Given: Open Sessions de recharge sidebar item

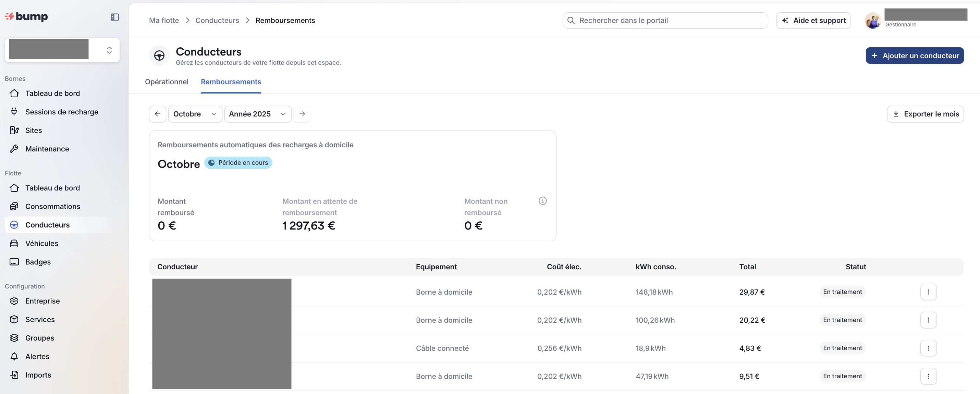Looking at the screenshot, I should point(62,112).
